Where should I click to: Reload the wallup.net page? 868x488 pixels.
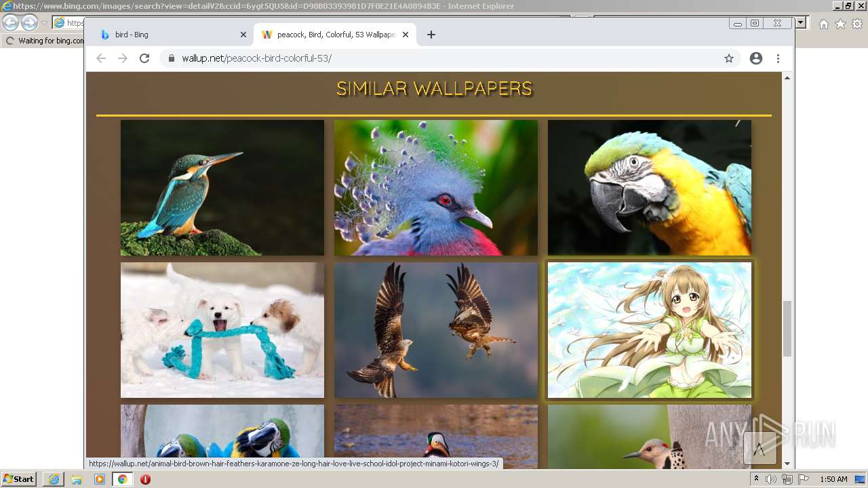tap(144, 58)
